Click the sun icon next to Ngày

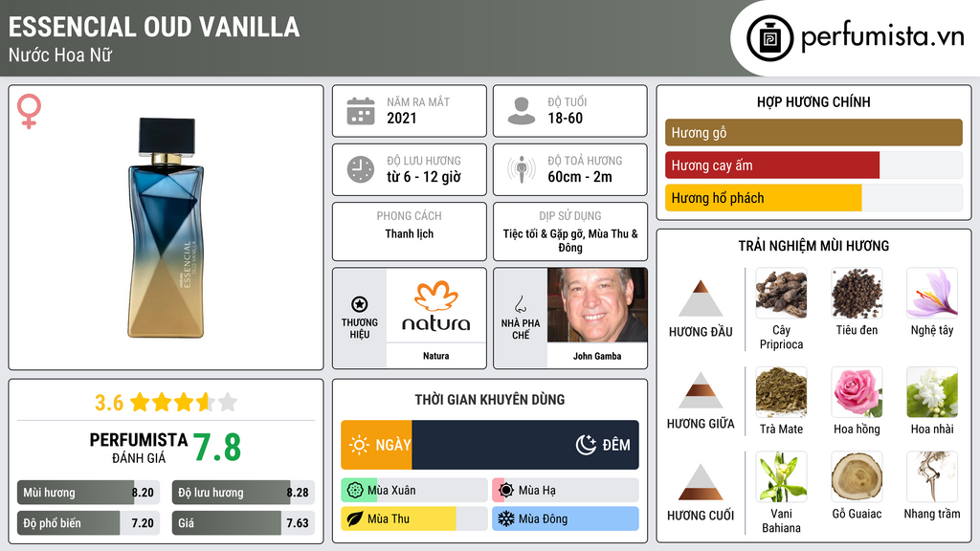tap(360, 445)
